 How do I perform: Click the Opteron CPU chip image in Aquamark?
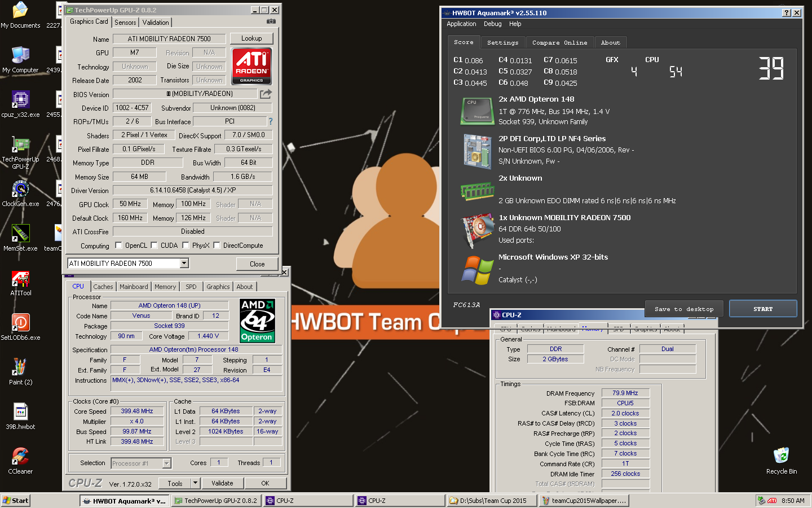point(478,111)
